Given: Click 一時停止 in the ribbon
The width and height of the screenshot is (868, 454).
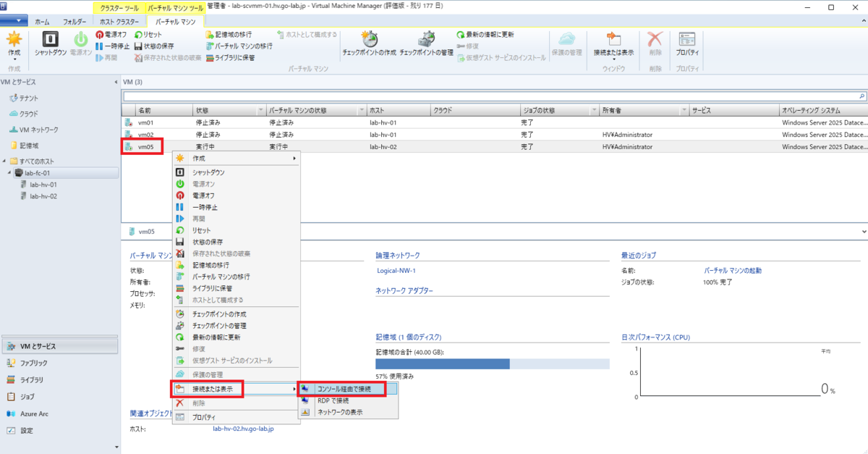Looking at the screenshot, I should point(112,46).
